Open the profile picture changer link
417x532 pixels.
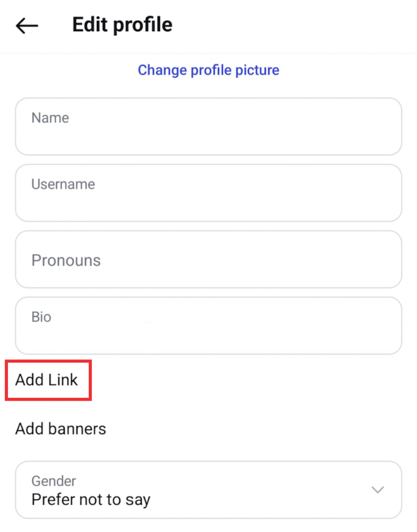point(208,70)
